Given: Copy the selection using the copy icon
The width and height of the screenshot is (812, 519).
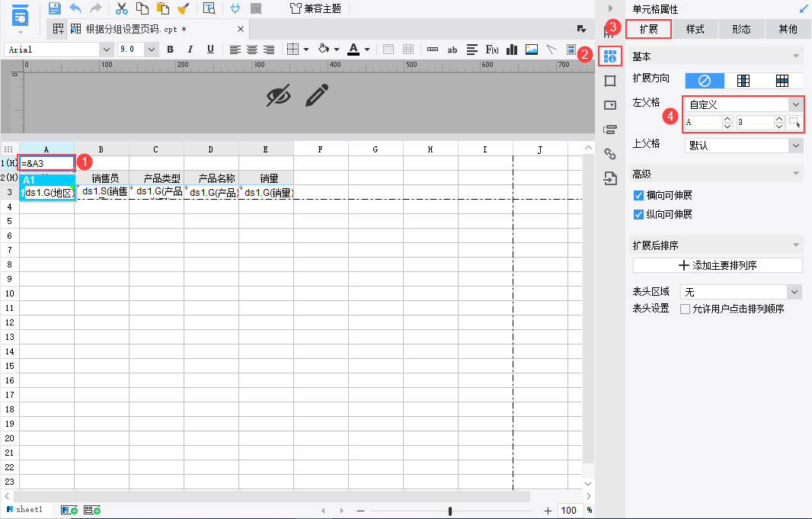Looking at the screenshot, I should 142,8.
